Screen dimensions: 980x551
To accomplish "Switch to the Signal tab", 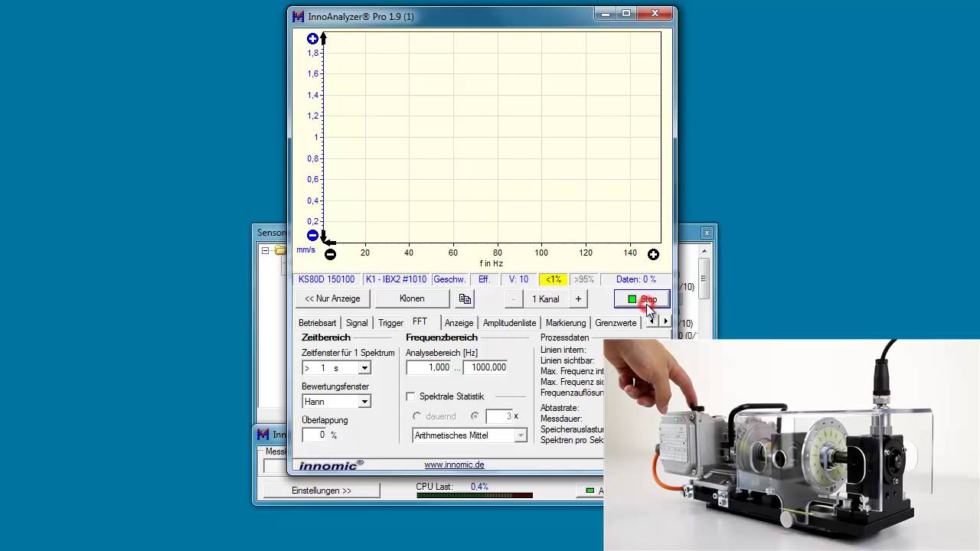I will click(357, 323).
